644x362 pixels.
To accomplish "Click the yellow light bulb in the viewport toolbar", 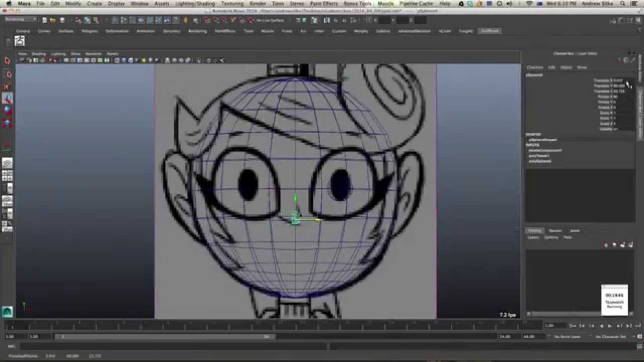I will (143, 60).
